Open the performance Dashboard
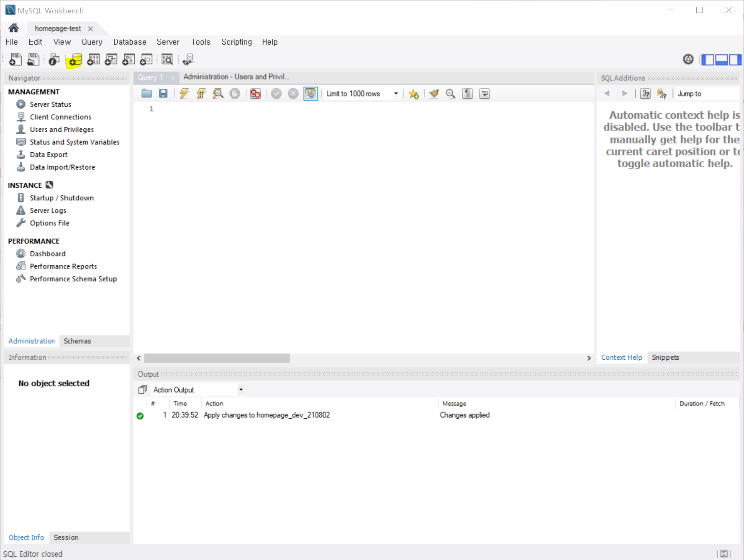 point(47,253)
